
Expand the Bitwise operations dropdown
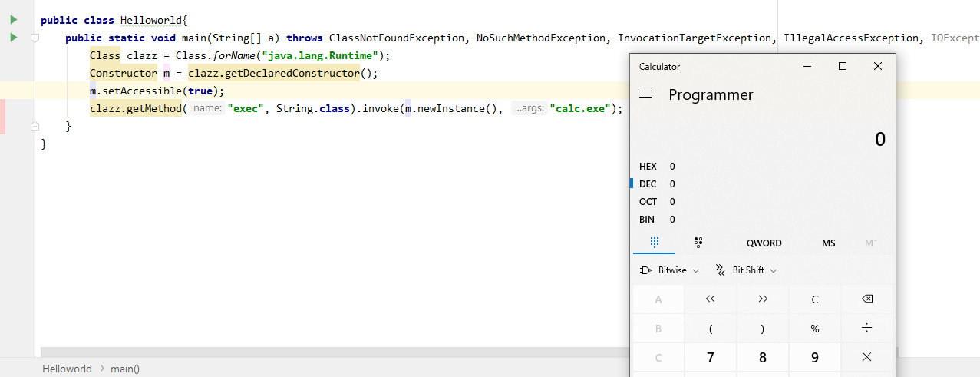click(669, 270)
